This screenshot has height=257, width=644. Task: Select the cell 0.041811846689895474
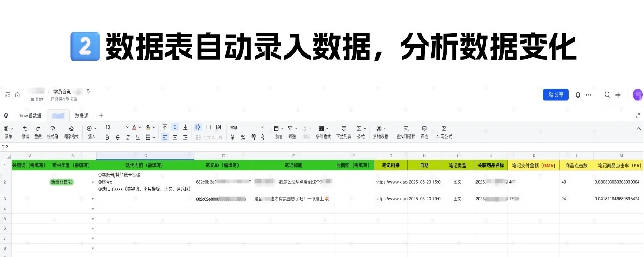point(619,199)
